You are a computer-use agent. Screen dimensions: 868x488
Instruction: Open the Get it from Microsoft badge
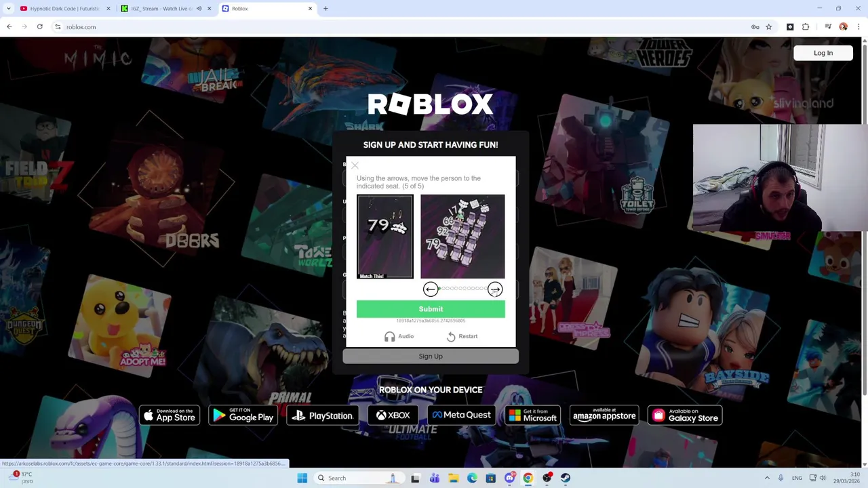pyautogui.click(x=532, y=415)
